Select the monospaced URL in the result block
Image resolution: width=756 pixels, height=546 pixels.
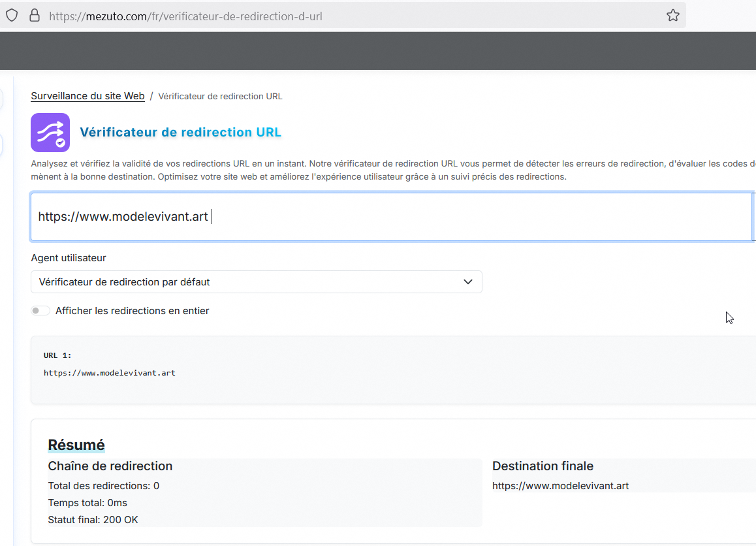point(109,374)
